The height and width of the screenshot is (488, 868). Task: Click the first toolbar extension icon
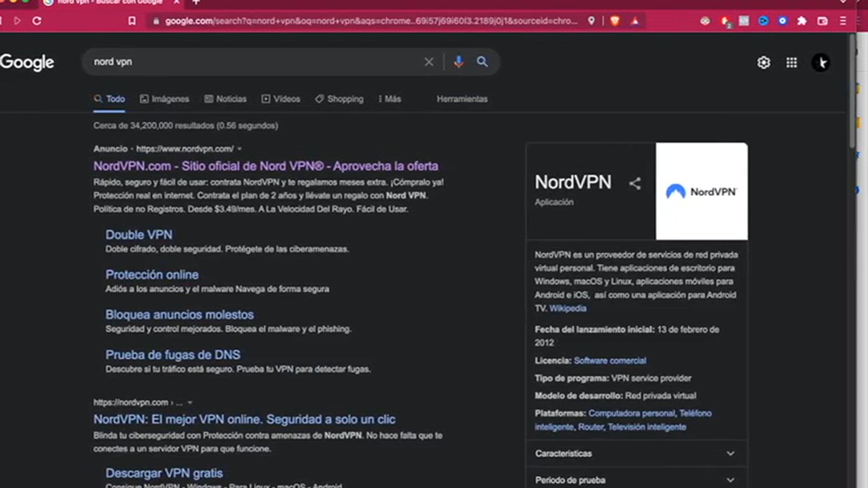[705, 21]
